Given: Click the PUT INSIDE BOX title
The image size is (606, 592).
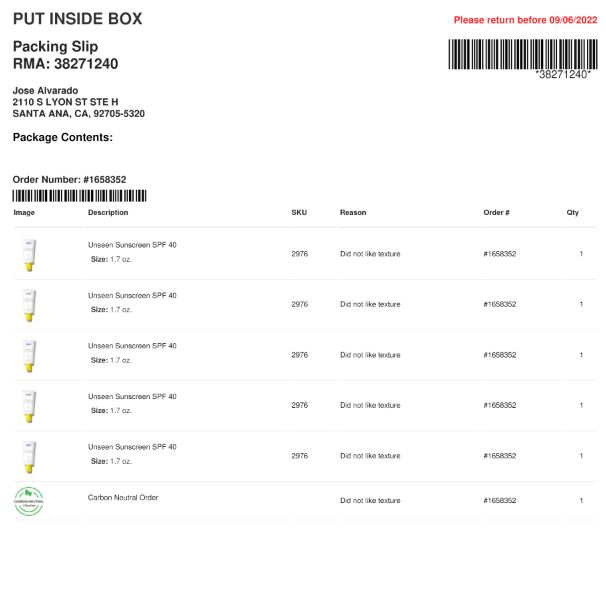Looking at the screenshot, I should click(x=77, y=19).
